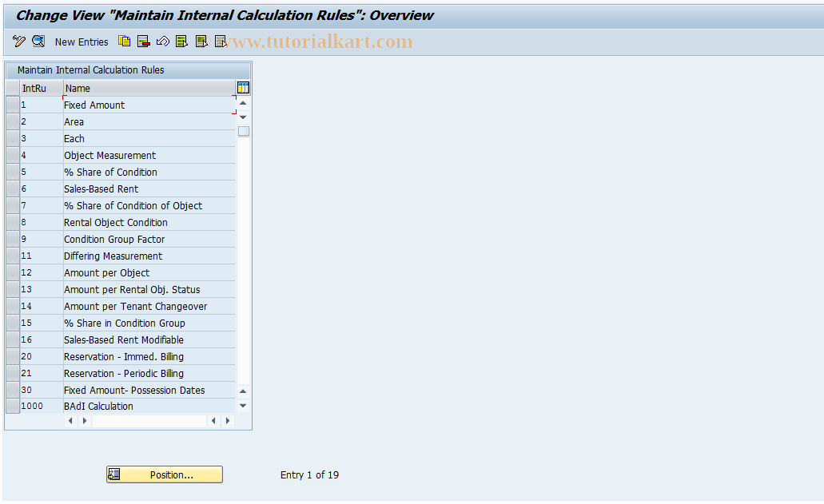Click Amount per Rental Obj. Status cell
The image size is (824, 504).
149,290
